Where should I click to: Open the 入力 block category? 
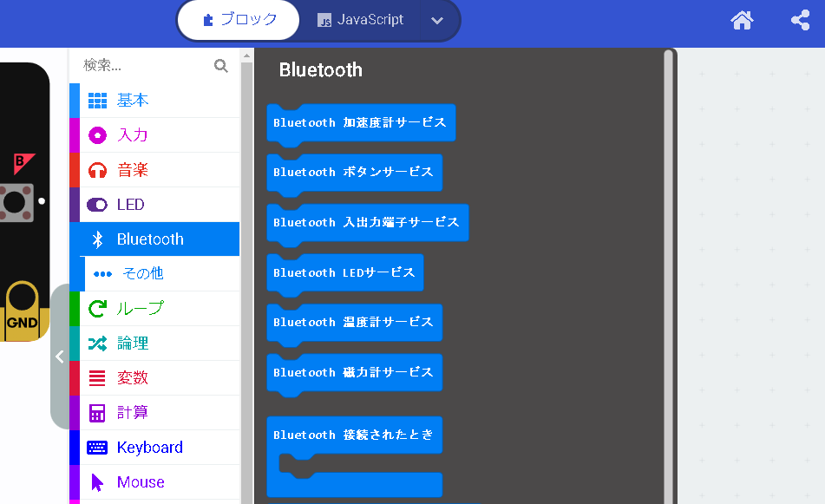154,135
